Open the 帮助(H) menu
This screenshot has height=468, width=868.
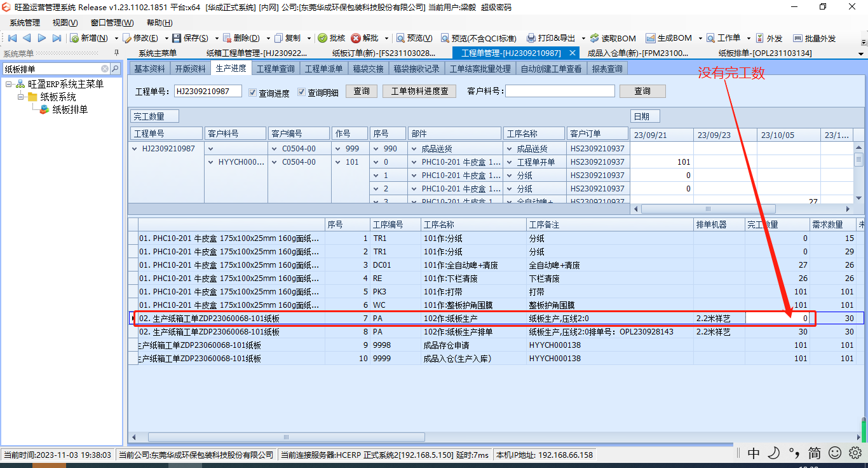click(x=159, y=23)
